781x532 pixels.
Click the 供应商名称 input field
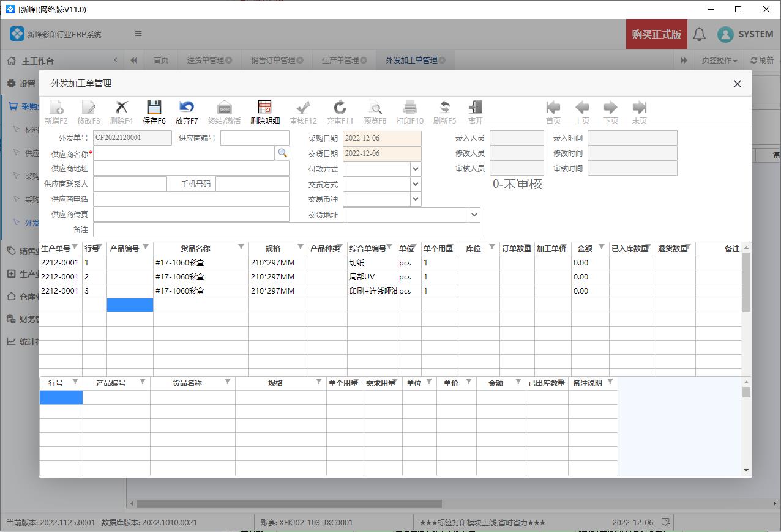(184, 153)
